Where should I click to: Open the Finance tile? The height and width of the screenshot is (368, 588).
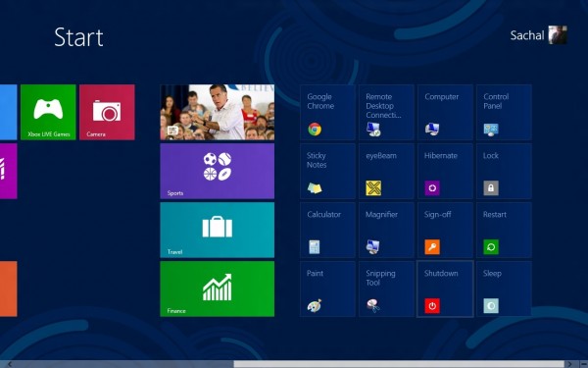coord(218,289)
